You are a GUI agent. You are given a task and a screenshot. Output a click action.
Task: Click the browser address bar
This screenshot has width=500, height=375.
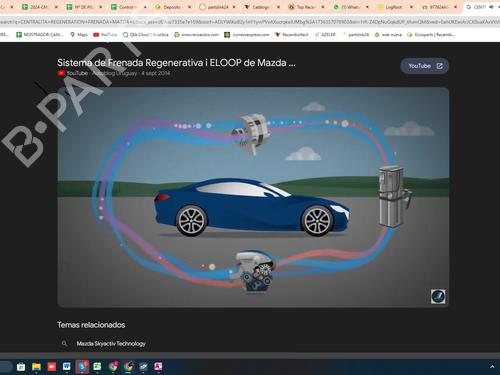point(250,22)
